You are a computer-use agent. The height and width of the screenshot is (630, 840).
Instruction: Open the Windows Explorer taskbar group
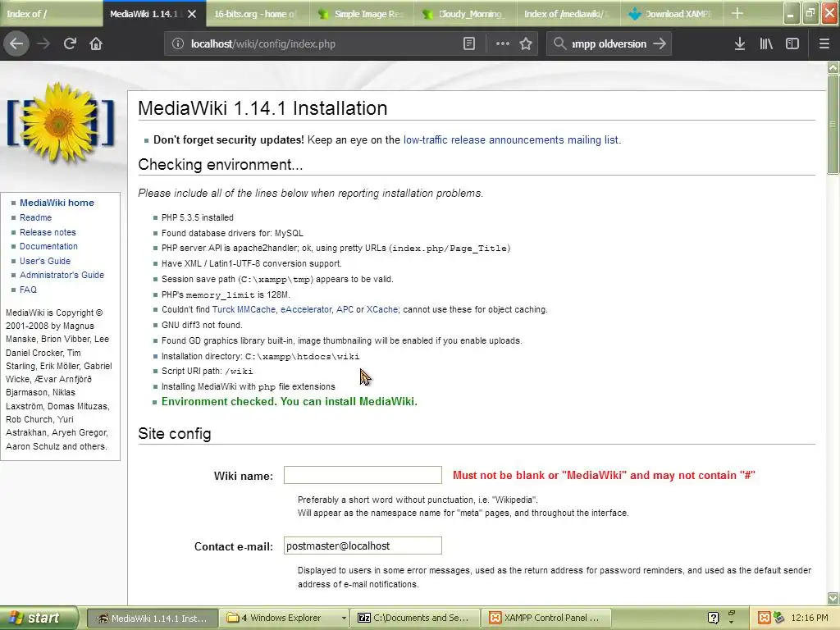(284, 619)
